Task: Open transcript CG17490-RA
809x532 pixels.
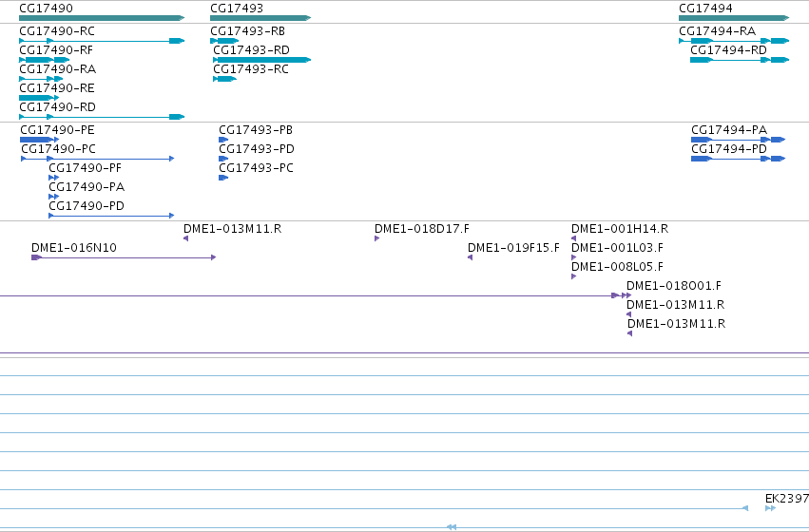Action: click(41, 79)
